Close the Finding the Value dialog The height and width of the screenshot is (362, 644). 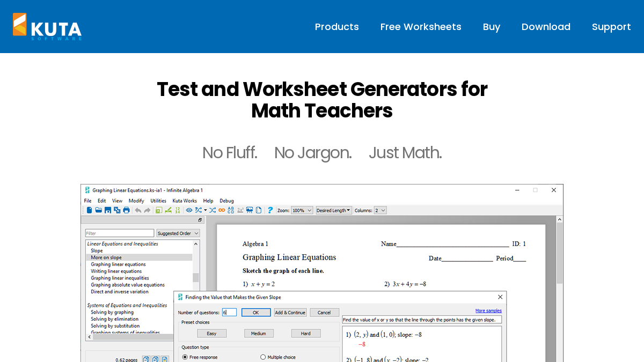500,297
